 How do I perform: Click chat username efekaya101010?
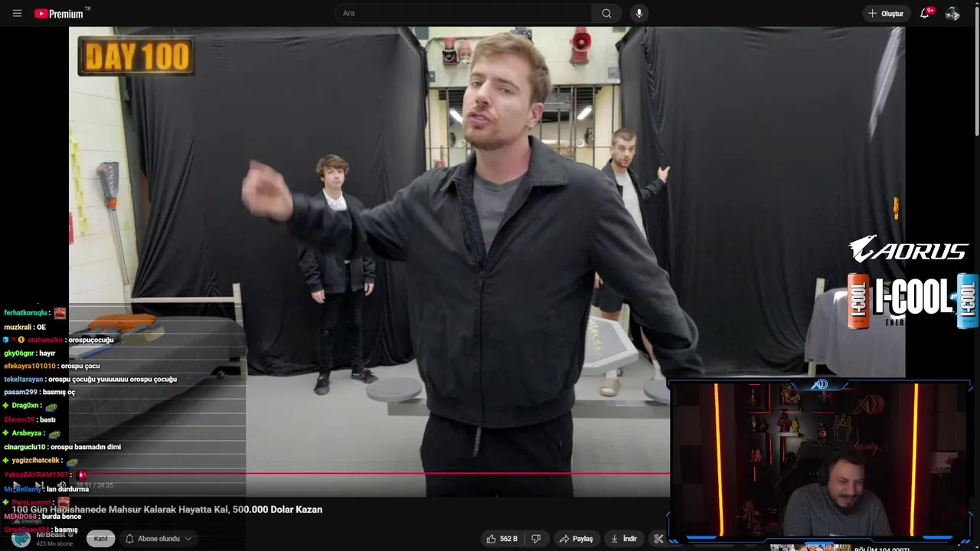(x=30, y=367)
